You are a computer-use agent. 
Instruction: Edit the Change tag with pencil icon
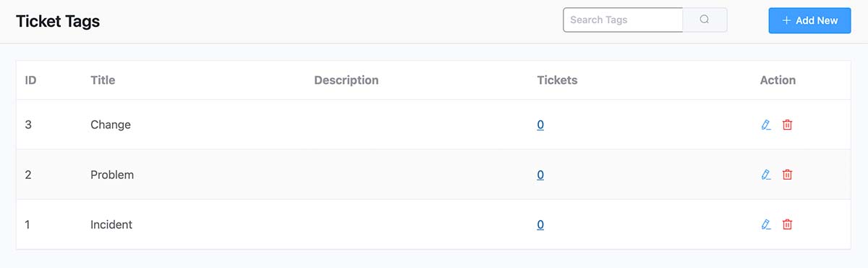[766, 125]
